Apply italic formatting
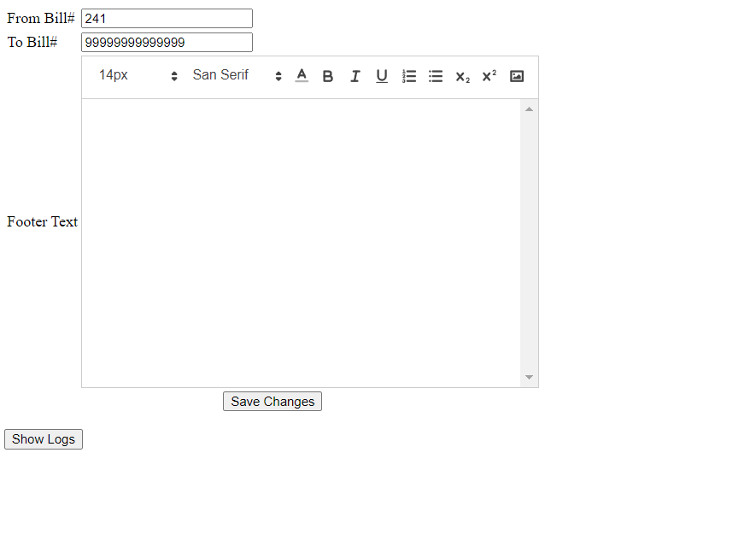The image size is (756, 535). tap(355, 76)
